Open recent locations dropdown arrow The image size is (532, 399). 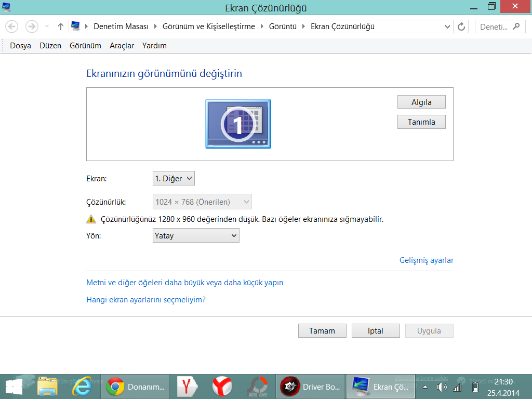point(47,26)
